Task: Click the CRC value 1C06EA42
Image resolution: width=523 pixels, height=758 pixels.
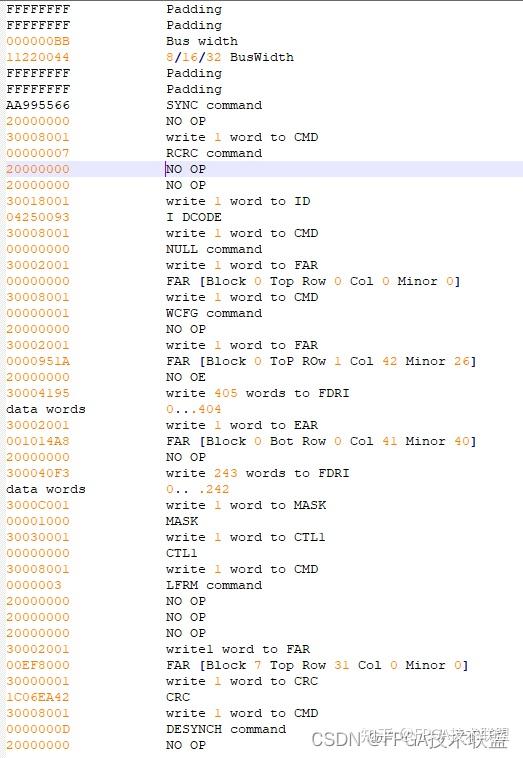Action: [38, 697]
